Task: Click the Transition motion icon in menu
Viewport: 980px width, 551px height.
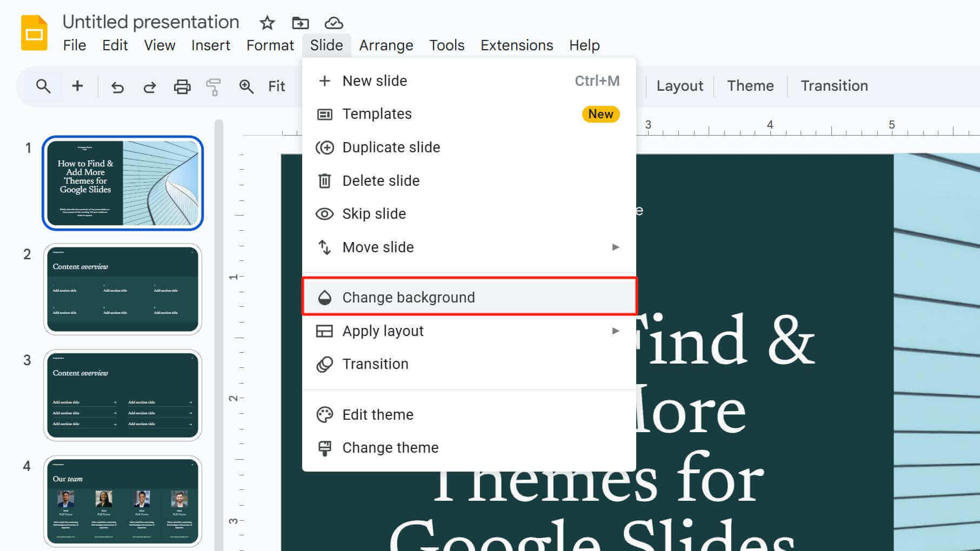Action: click(x=324, y=364)
